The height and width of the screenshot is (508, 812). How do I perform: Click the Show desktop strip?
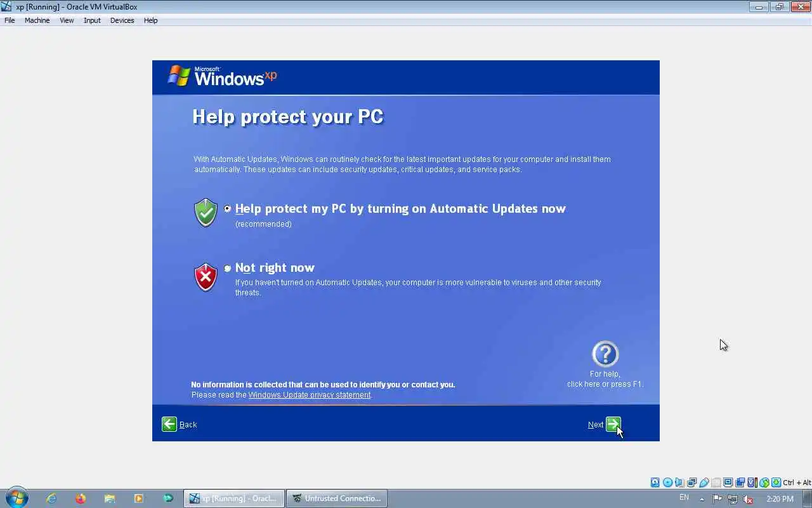[808, 498]
